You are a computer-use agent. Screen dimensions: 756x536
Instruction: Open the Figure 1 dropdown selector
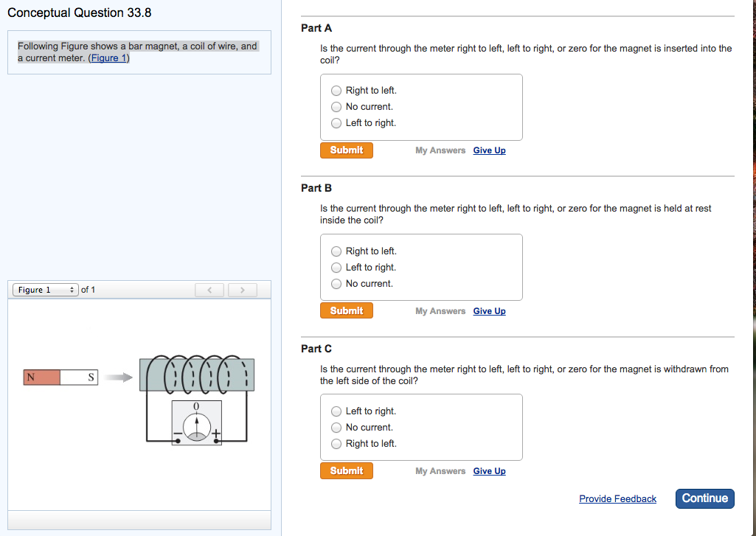pyautogui.click(x=46, y=290)
